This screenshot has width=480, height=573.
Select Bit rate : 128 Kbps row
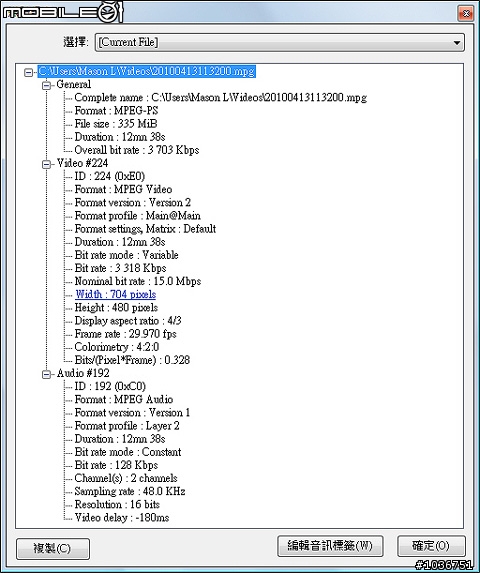(116, 465)
